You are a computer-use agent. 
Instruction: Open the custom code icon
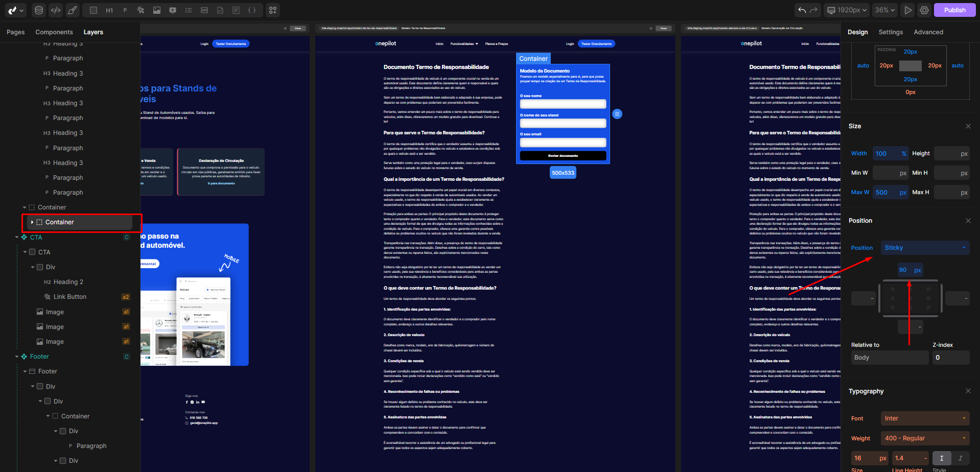click(x=56, y=10)
